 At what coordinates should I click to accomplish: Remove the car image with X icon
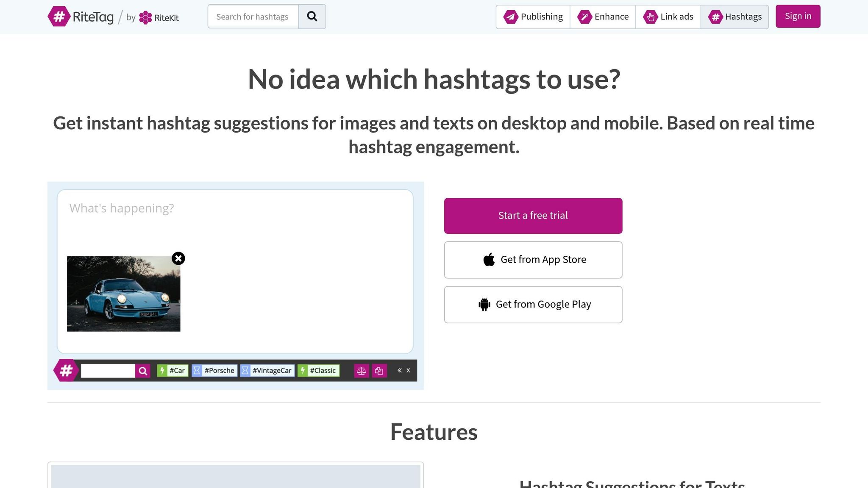point(178,258)
